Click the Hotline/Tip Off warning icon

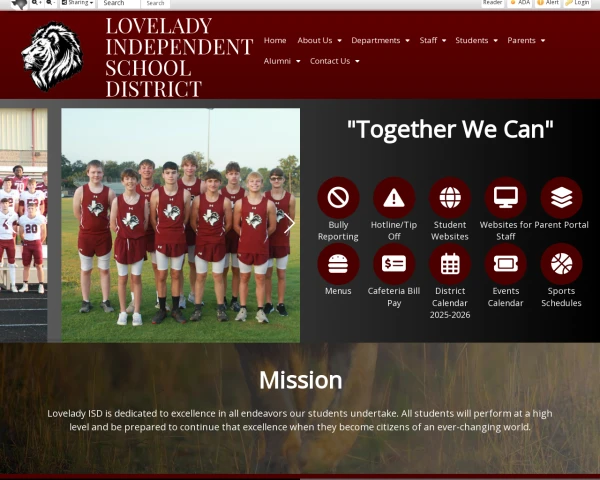tap(394, 198)
